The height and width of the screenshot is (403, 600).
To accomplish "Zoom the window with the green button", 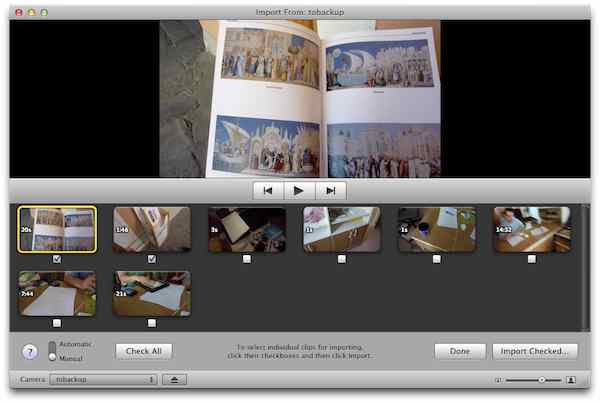I will [44, 13].
